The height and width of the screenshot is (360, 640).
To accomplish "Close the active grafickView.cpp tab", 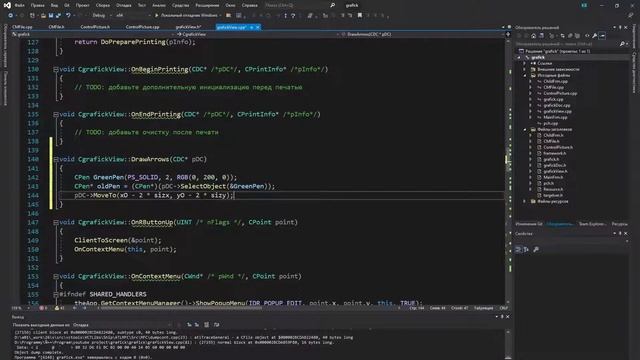I will coord(258,27).
